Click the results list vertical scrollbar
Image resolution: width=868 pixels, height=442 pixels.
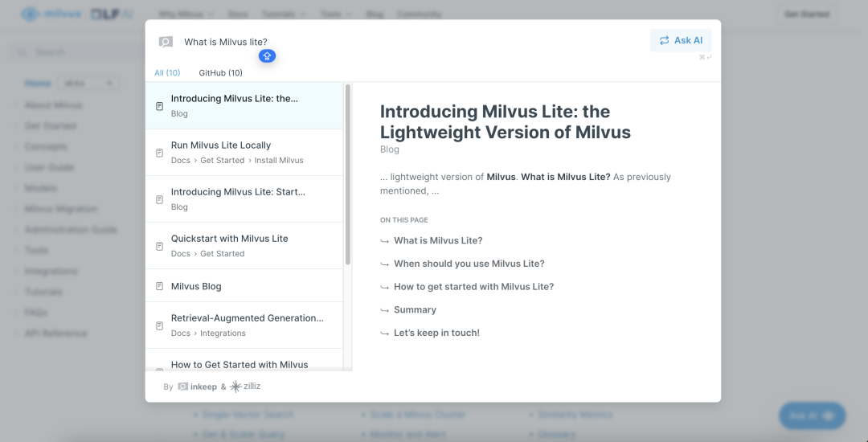point(348,174)
